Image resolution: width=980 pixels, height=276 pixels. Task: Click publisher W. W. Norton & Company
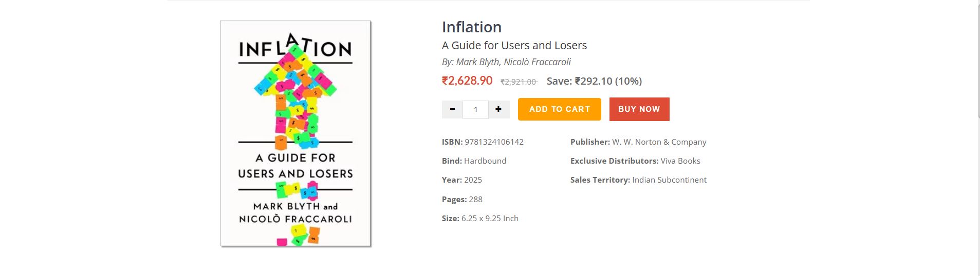click(x=659, y=142)
